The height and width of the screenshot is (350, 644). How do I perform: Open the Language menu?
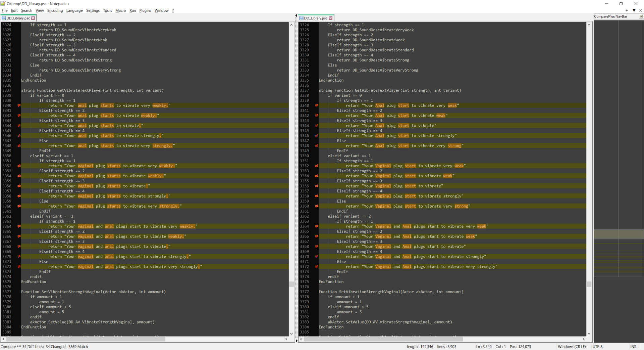click(x=74, y=10)
